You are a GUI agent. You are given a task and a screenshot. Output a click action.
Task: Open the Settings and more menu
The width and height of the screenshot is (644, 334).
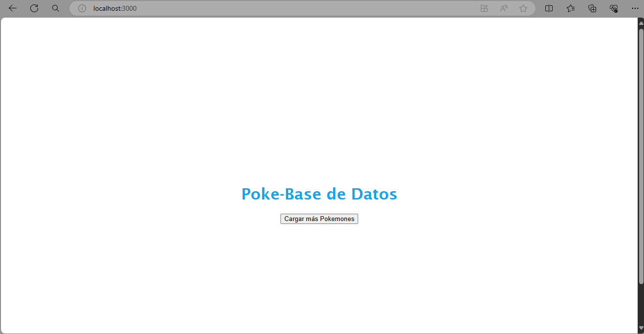click(635, 8)
